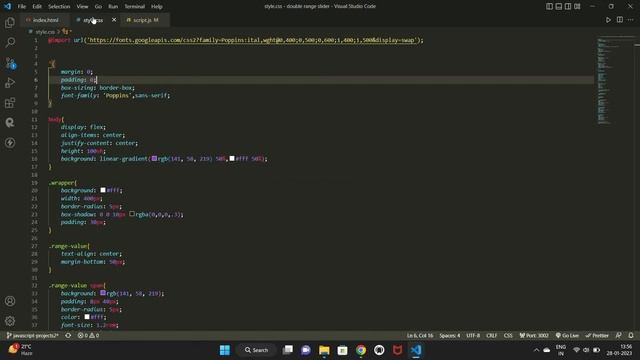The image size is (640, 360).
Task: Click the .wrapper selector on line 19
Action: (62, 182)
